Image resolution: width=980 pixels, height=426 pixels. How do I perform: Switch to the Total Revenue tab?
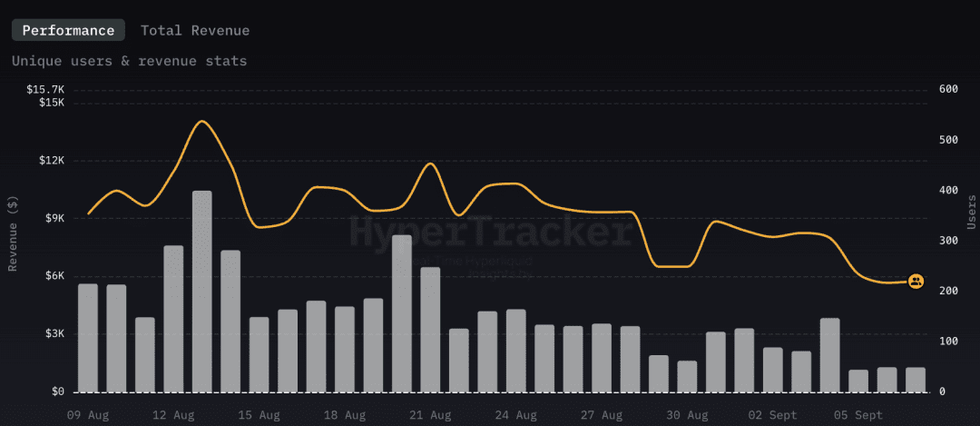[x=195, y=31]
